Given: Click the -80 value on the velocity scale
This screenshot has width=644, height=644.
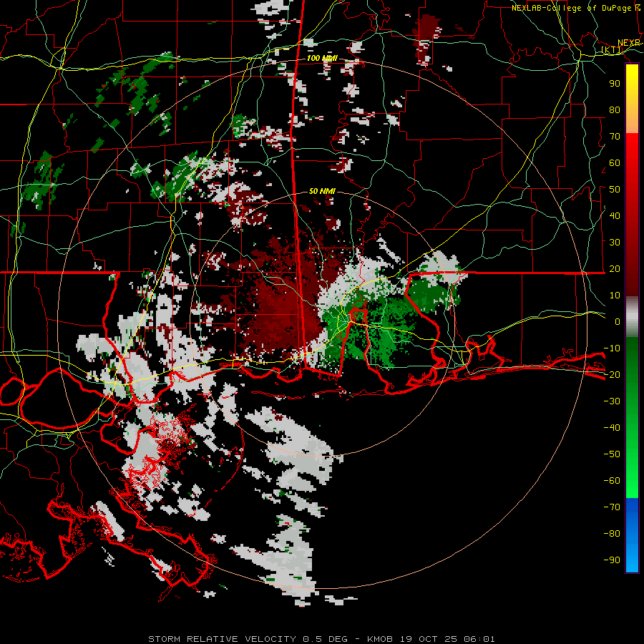Looking at the screenshot, I should [x=612, y=534].
